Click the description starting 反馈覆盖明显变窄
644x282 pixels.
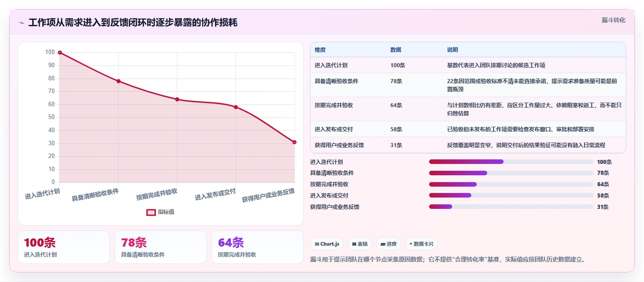click(526, 145)
